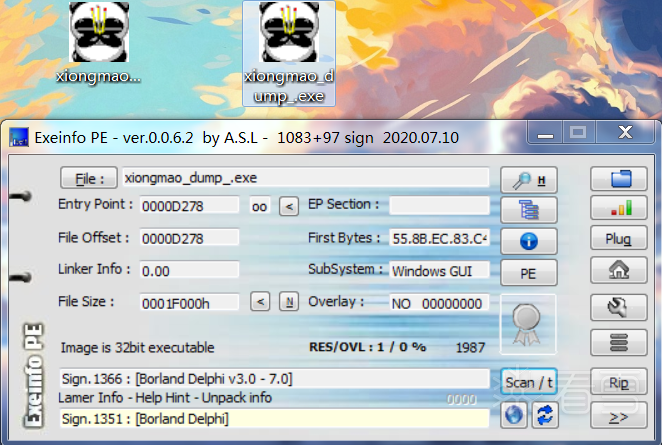Click the File Size value 0001F000h
662x445 pixels.
(189, 303)
